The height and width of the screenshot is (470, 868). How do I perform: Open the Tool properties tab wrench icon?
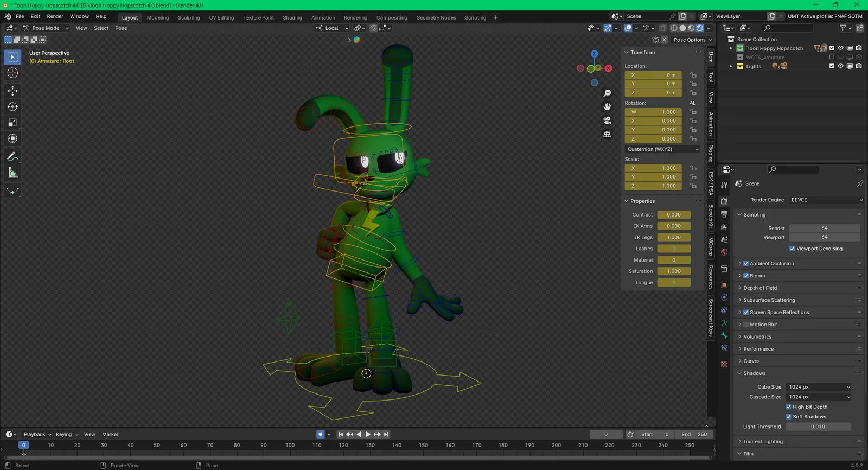(x=724, y=185)
